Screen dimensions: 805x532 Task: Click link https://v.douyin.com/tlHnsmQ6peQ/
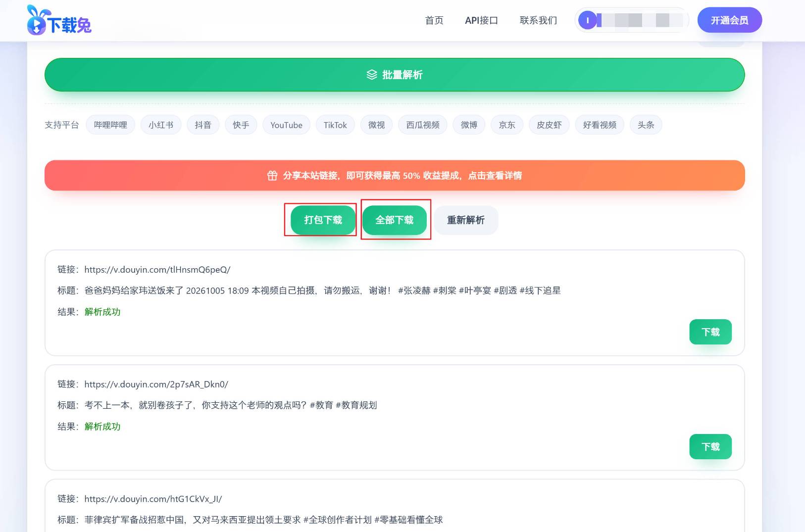157,270
